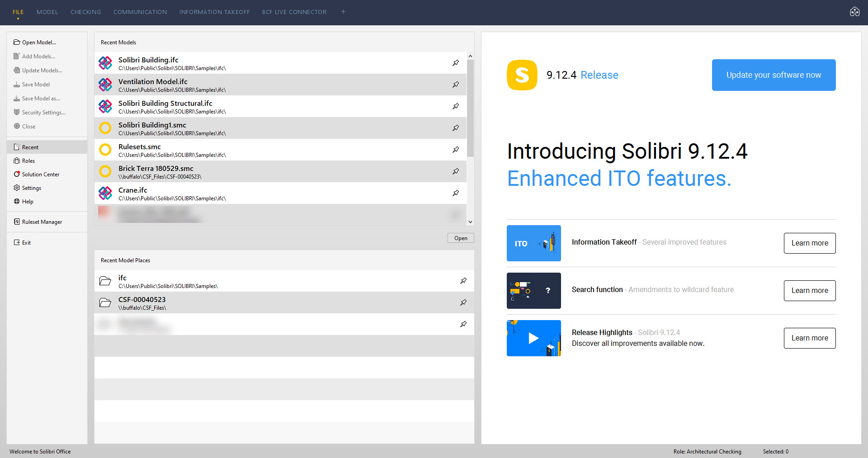Screen dimensions: 868x458
Task: Click the Release link next to 9.12.4
Action: click(599, 75)
